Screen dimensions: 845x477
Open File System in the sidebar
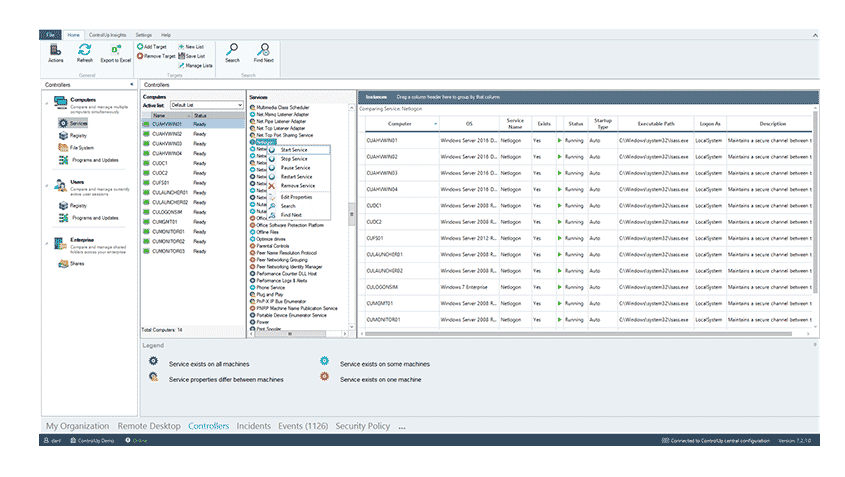[x=76, y=148]
